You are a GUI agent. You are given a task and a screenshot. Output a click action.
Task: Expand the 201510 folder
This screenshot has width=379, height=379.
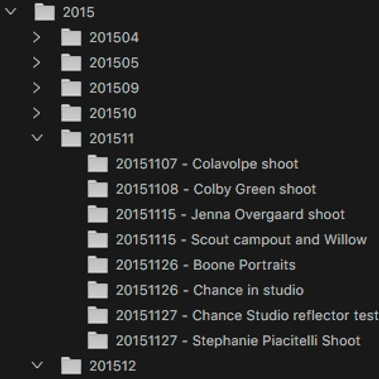pos(37,113)
